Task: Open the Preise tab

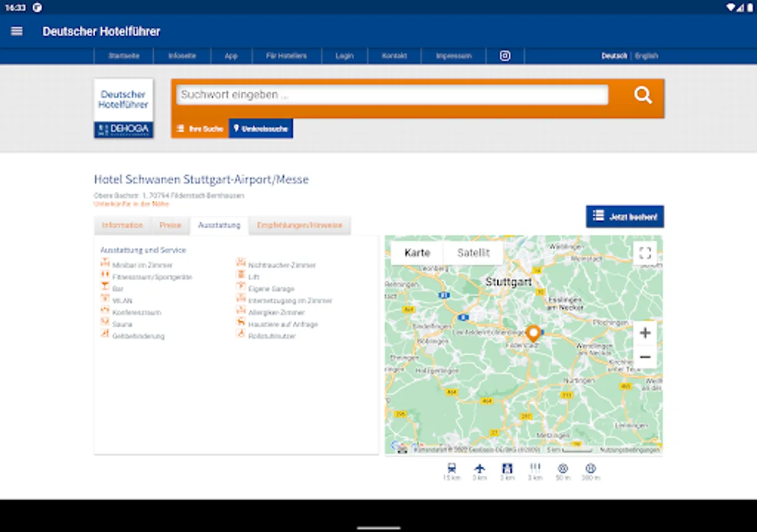Action: [170, 225]
